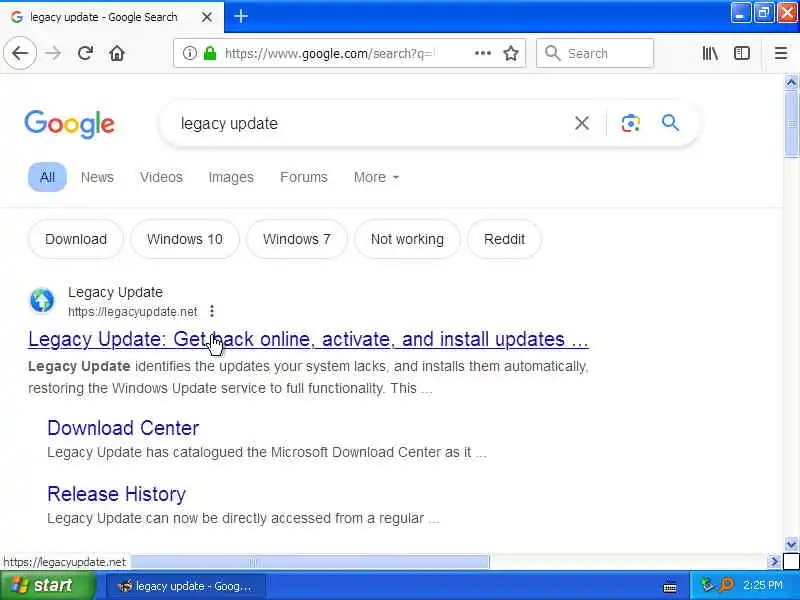Switch to the Images tab

click(x=231, y=177)
